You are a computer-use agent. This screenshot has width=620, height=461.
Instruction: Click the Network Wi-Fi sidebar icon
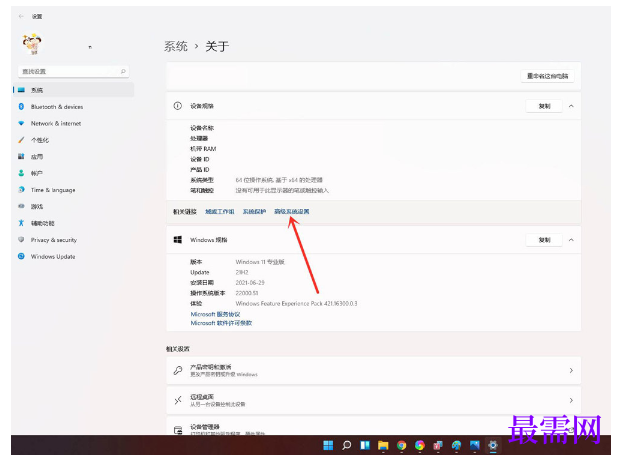(21, 123)
